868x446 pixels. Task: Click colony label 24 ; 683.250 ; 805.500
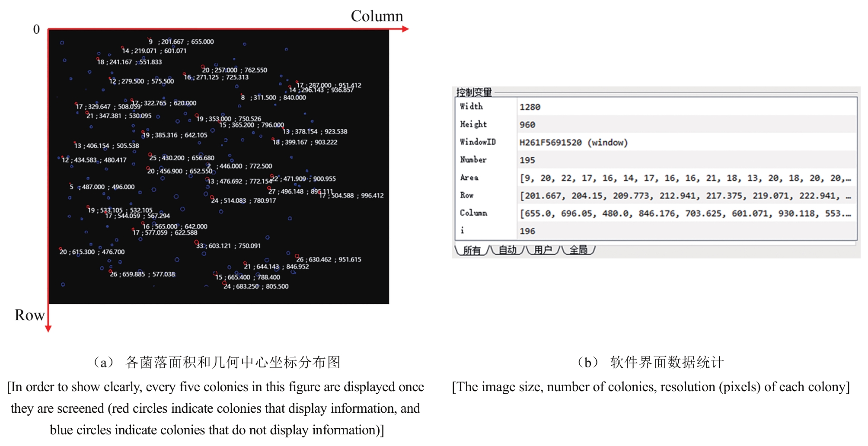pos(256,287)
